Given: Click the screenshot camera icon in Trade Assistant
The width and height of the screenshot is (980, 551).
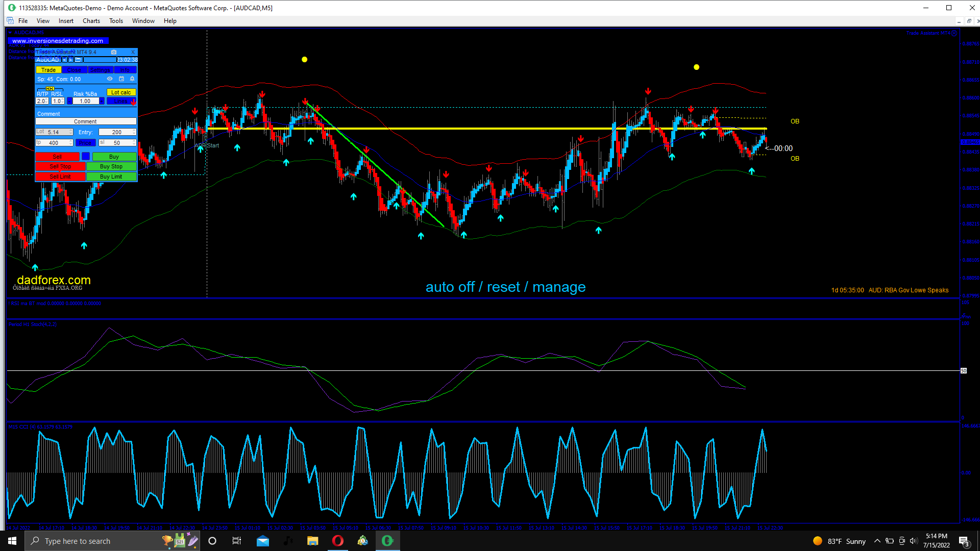Looking at the screenshot, I should coord(114,52).
